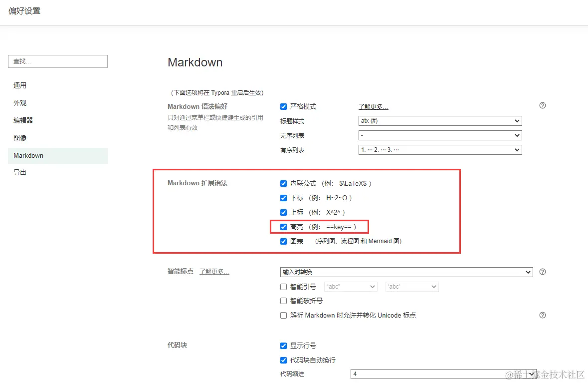The height and width of the screenshot is (383, 588).
Task: Toggle 代码块自动换行 checkbox
Action: [x=283, y=361]
